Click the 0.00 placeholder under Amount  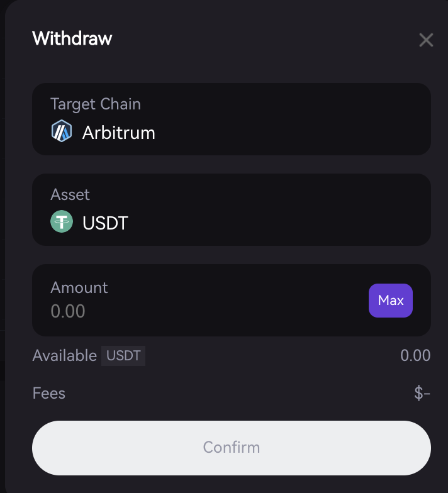[68, 311]
